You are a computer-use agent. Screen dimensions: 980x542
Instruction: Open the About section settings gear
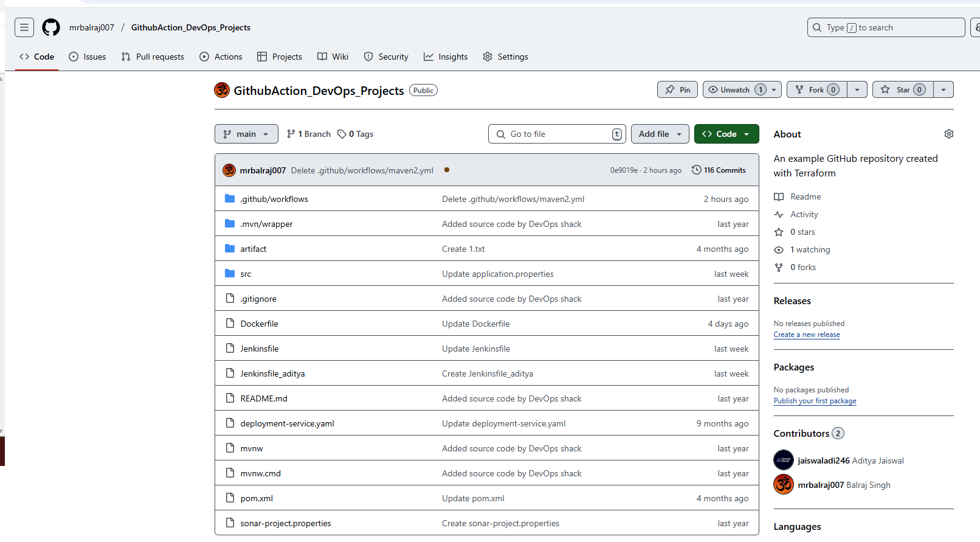[x=948, y=134]
